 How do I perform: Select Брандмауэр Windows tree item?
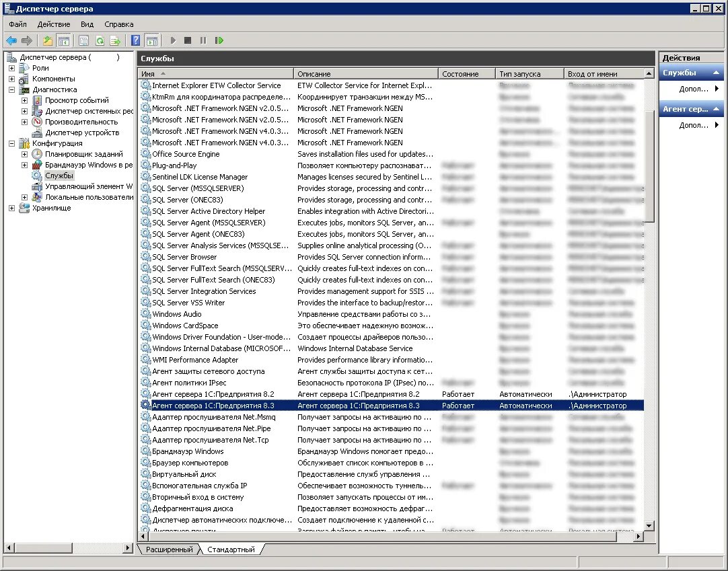(89, 165)
